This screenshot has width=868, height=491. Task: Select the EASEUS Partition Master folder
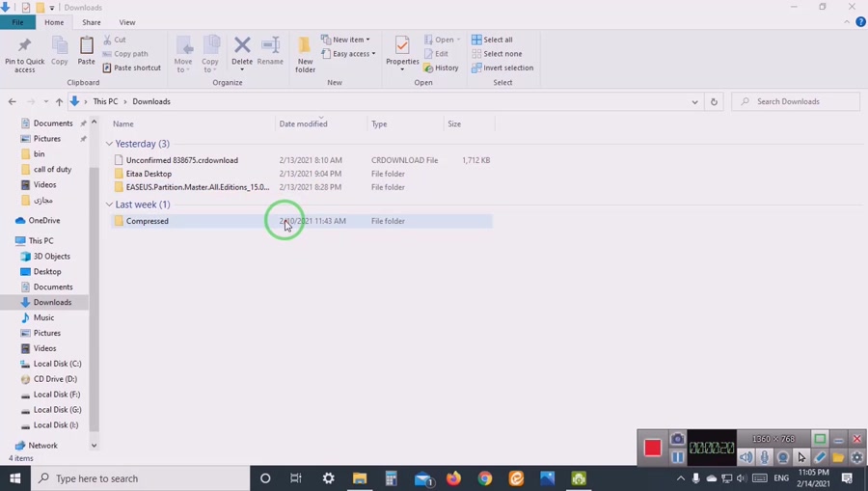pos(198,187)
